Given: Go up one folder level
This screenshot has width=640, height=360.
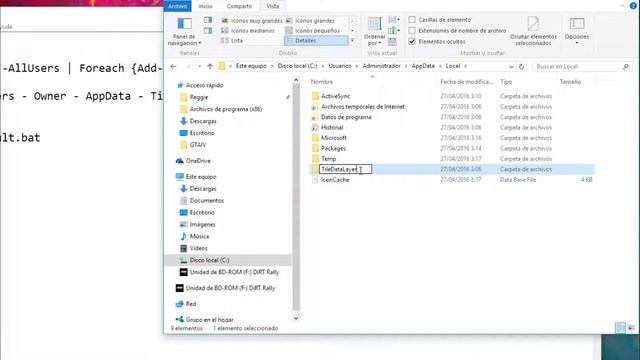Looking at the screenshot, I should click(x=210, y=66).
